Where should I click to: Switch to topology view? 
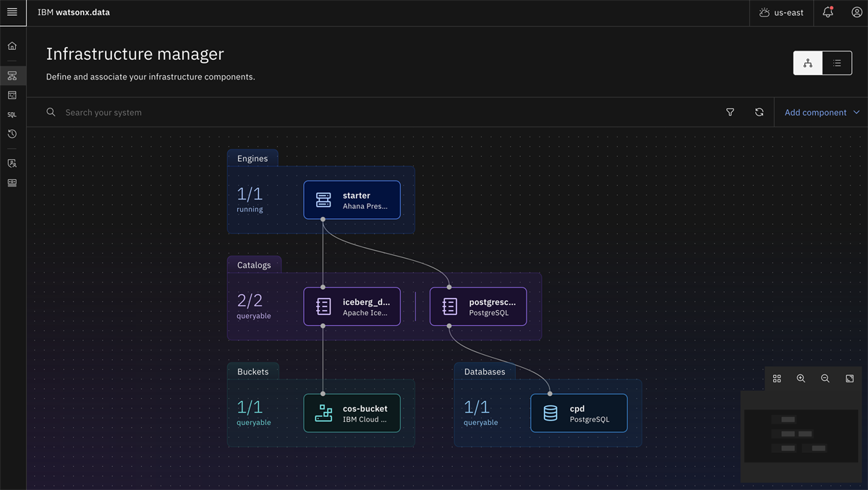(808, 63)
